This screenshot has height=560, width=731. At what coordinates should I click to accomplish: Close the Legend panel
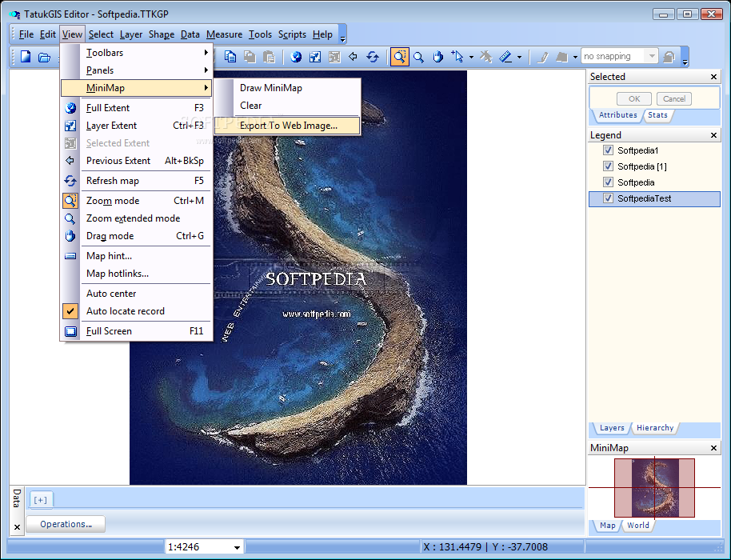(713, 135)
